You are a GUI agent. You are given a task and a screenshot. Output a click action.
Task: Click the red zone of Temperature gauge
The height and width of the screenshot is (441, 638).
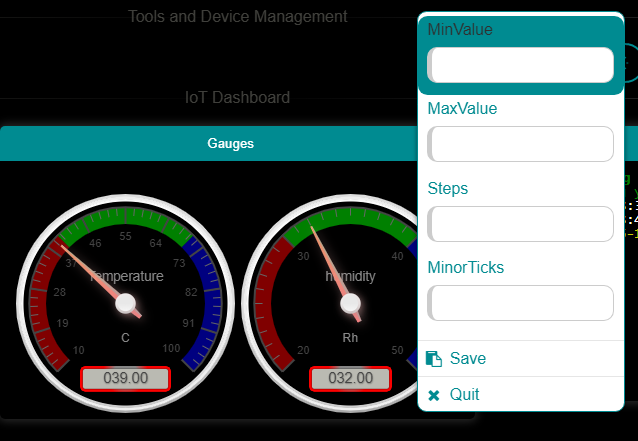45,300
